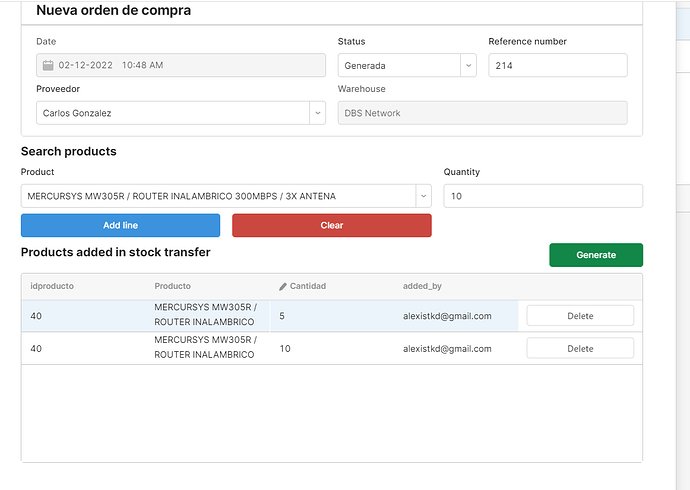Select the Generada status combo box
690x490 pixels.
click(407, 66)
